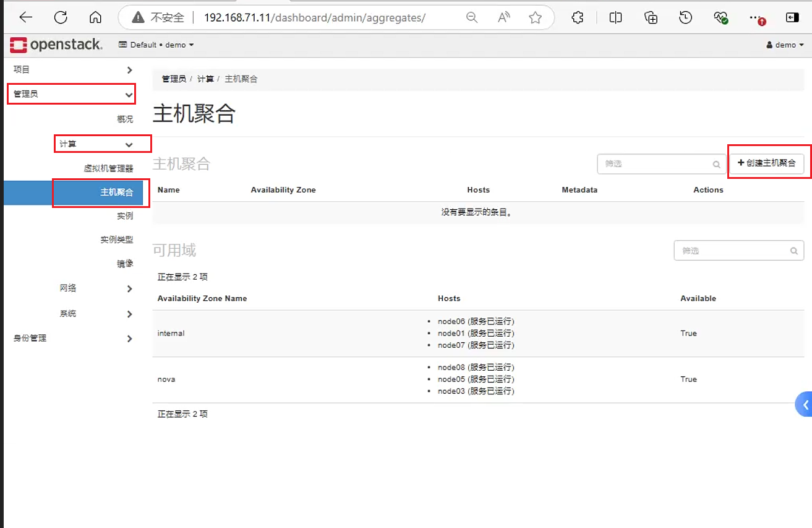The image size is (812, 528).
Task: Click the 创建主机聚合 button
Action: [767, 163]
